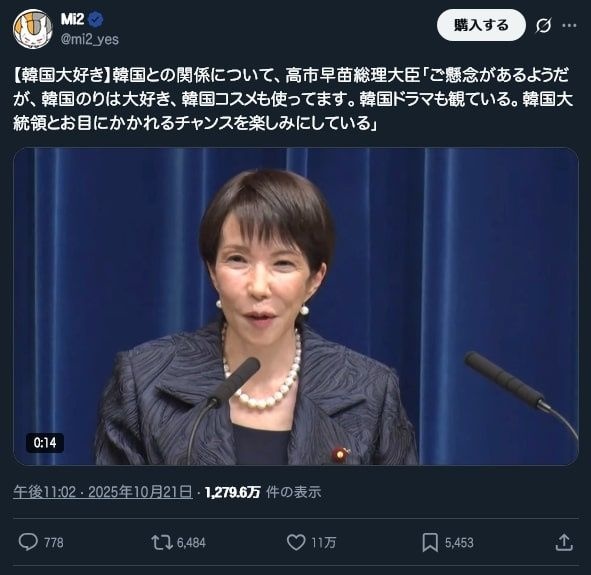
Task: Click the blue verified badge
Action: (x=96, y=19)
